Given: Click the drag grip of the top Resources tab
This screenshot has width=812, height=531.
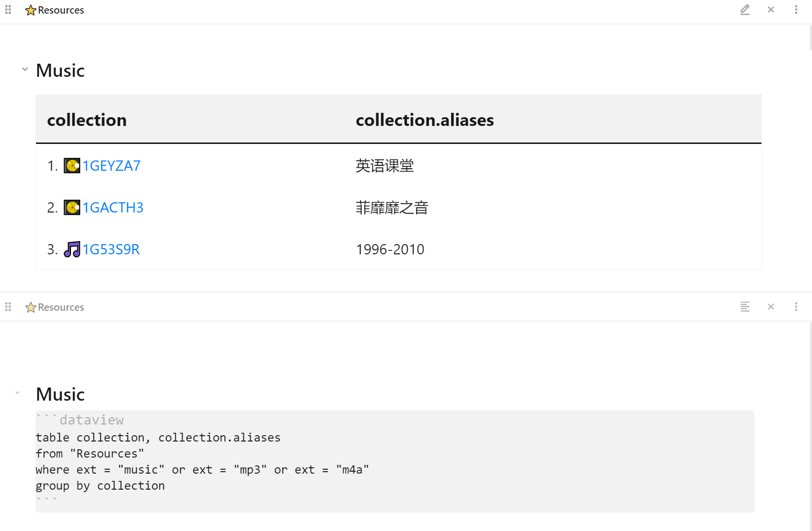Looking at the screenshot, I should pos(7,9).
